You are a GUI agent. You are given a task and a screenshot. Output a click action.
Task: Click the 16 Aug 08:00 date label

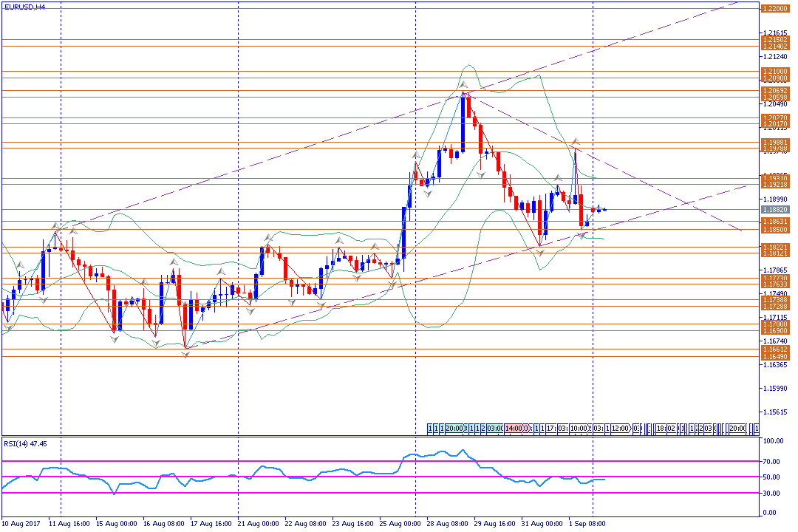click(x=164, y=523)
